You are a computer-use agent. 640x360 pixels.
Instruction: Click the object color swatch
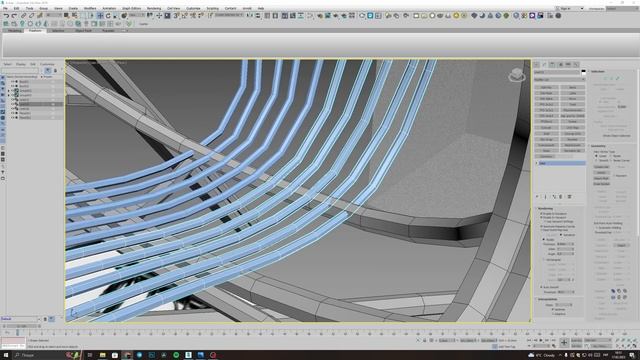coord(583,72)
